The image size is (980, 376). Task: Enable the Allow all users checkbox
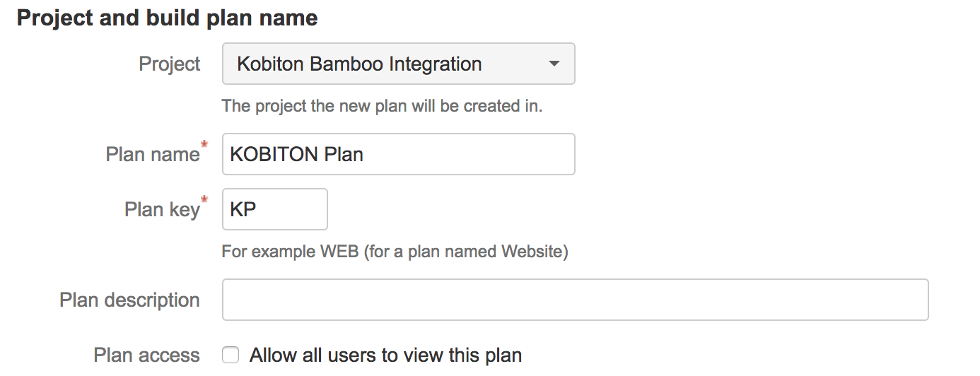tap(231, 355)
